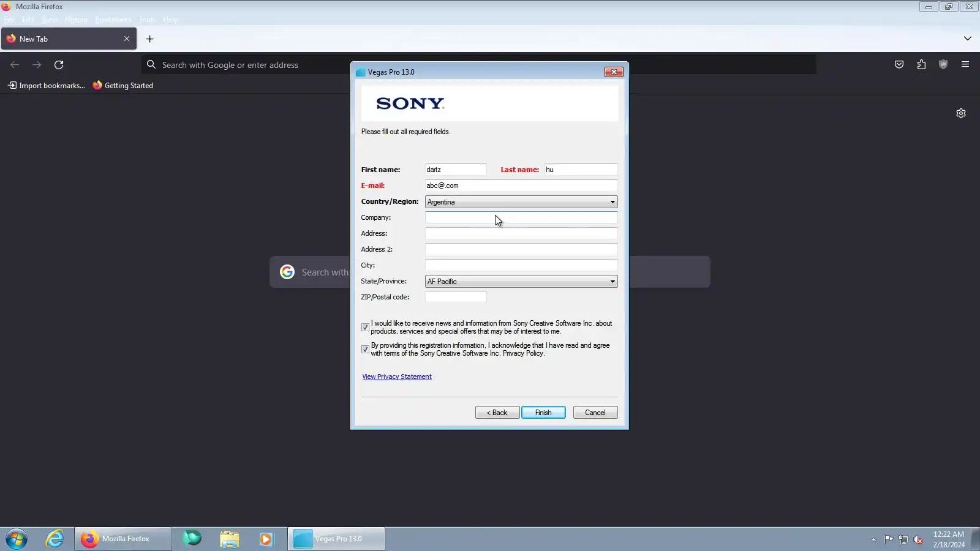Open personalize New Tab gear icon
The height and width of the screenshot is (551, 980).
tap(961, 113)
